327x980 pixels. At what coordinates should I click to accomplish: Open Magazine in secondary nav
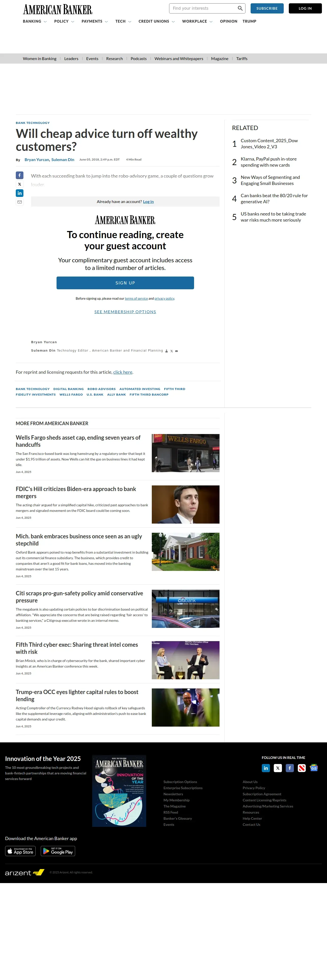click(x=220, y=59)
